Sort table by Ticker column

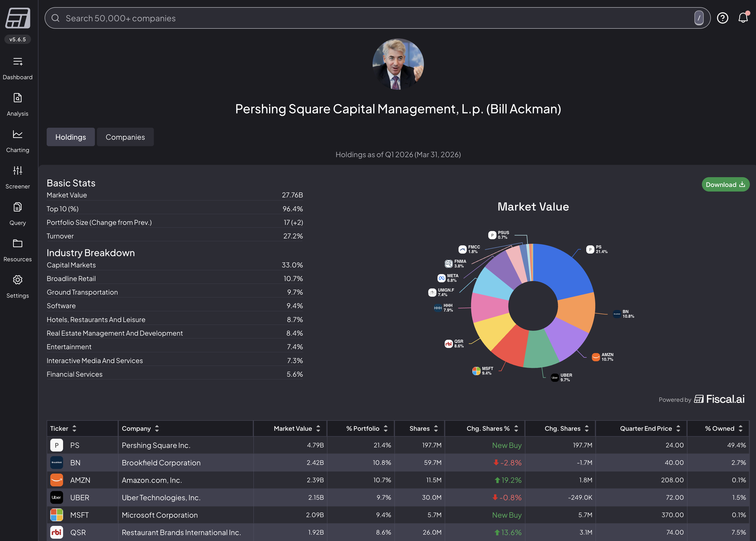74,428
